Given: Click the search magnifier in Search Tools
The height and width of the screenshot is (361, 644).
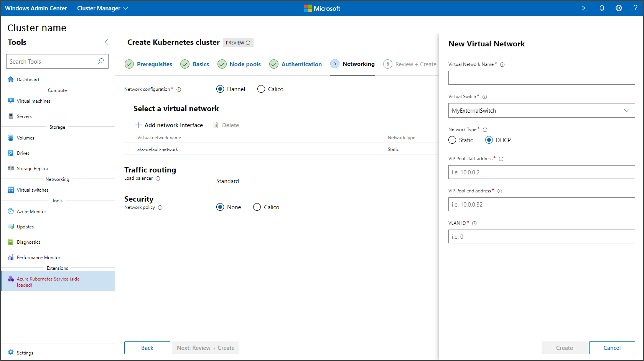Looking at the screenshot, I should point(100,61).
